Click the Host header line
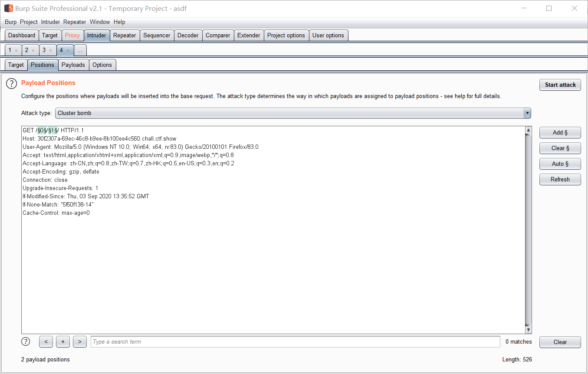The height and width of the screenshot is (374, 588). tap(99, 139)
